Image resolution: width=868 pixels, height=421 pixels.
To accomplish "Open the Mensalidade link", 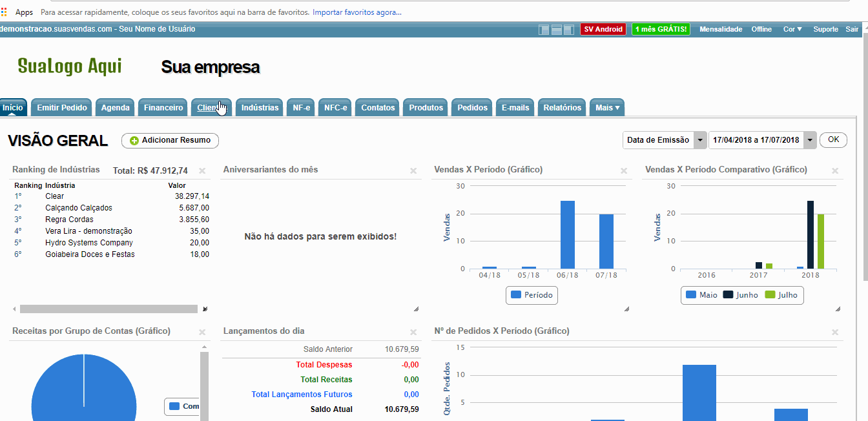I will [x=721, y=29].
